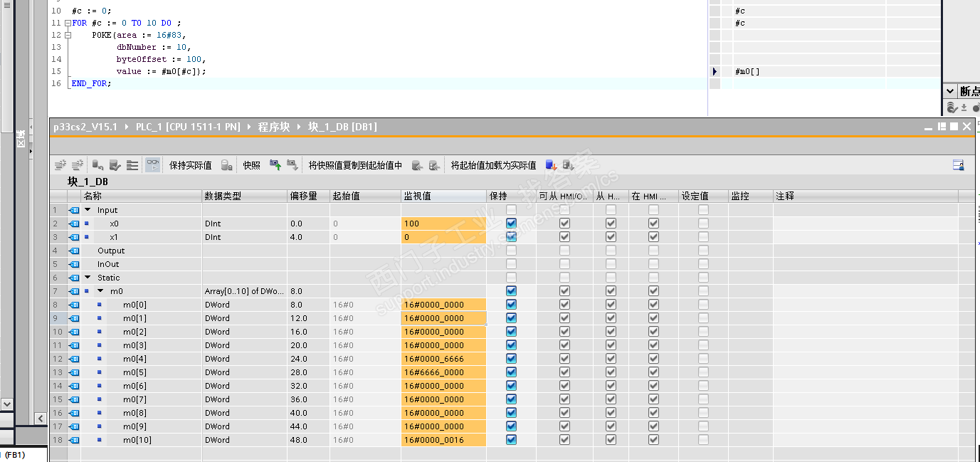980x462 pixels.
Task: Click the 注释 column header
Action: click(865, 196)
